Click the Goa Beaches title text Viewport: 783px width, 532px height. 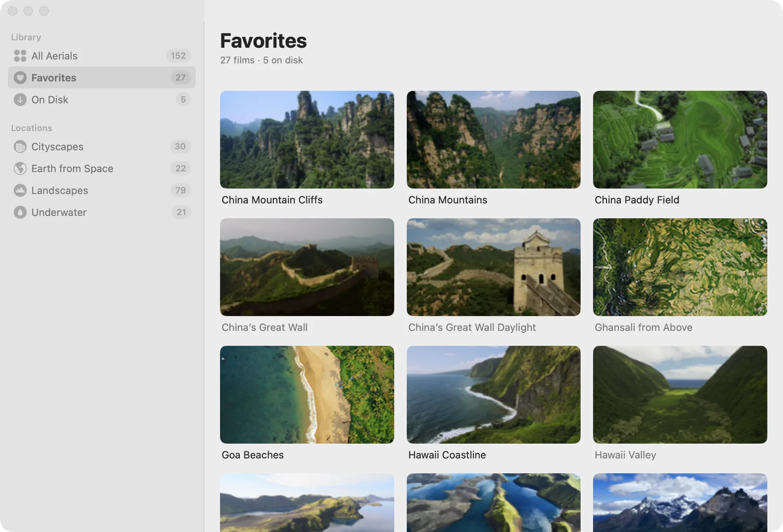[x=252, y=455]
